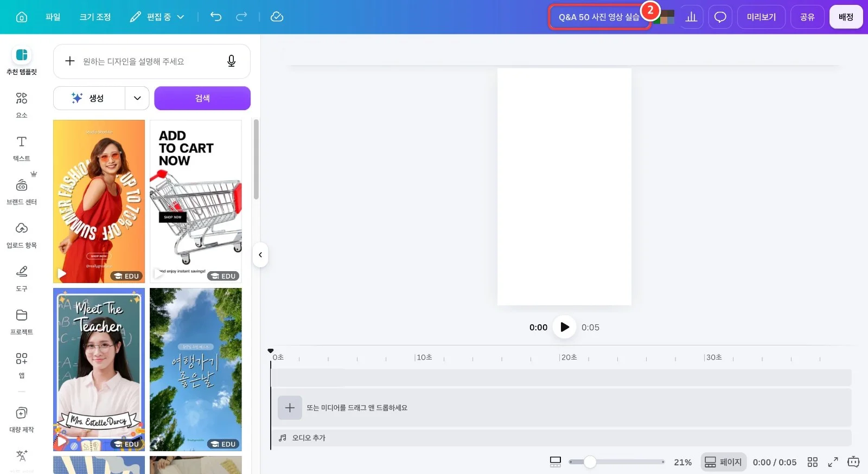Undo the last edit
The width and height of the screenshot is (868, 474).
coord(216,17)
